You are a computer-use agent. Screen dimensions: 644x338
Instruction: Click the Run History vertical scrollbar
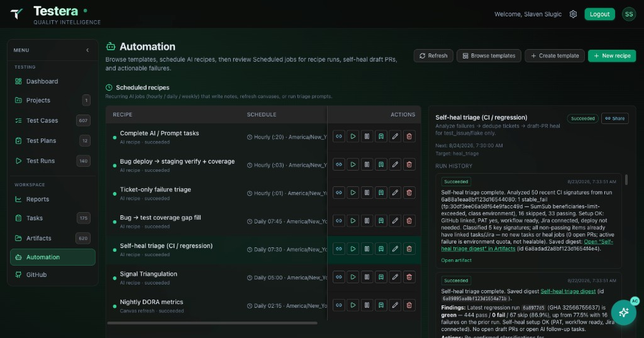(626, 179)
